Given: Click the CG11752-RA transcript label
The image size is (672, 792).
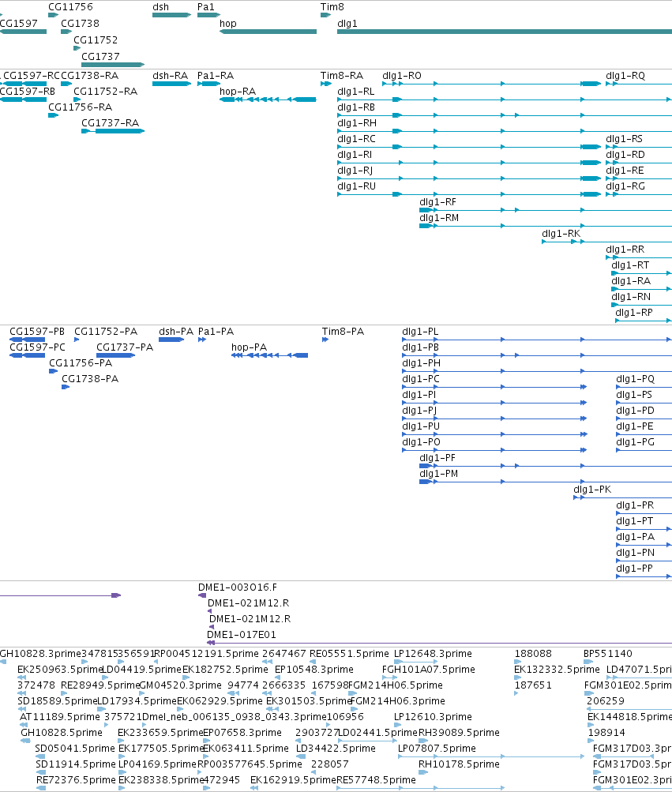Looking at the screenshot, I should tap(106, 92).
